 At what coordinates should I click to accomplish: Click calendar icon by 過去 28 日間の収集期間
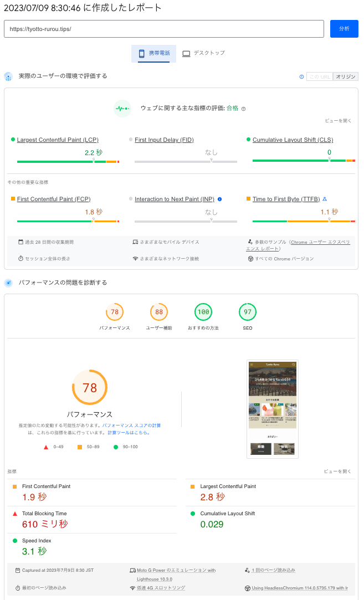click(x=20, y=242)
